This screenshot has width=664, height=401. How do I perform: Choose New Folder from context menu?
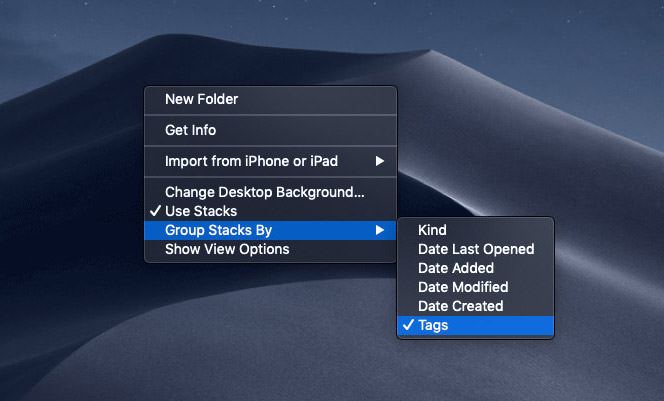tap(270, 99)
